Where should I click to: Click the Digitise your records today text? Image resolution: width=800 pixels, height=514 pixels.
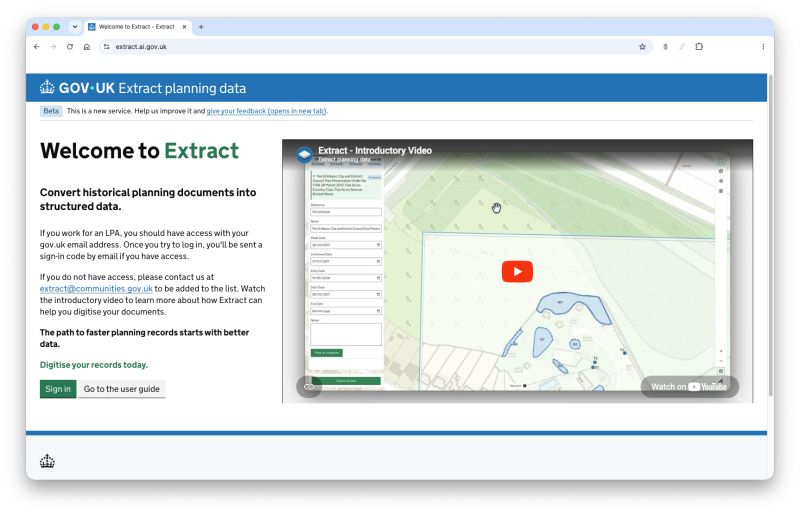coord(94,365)
